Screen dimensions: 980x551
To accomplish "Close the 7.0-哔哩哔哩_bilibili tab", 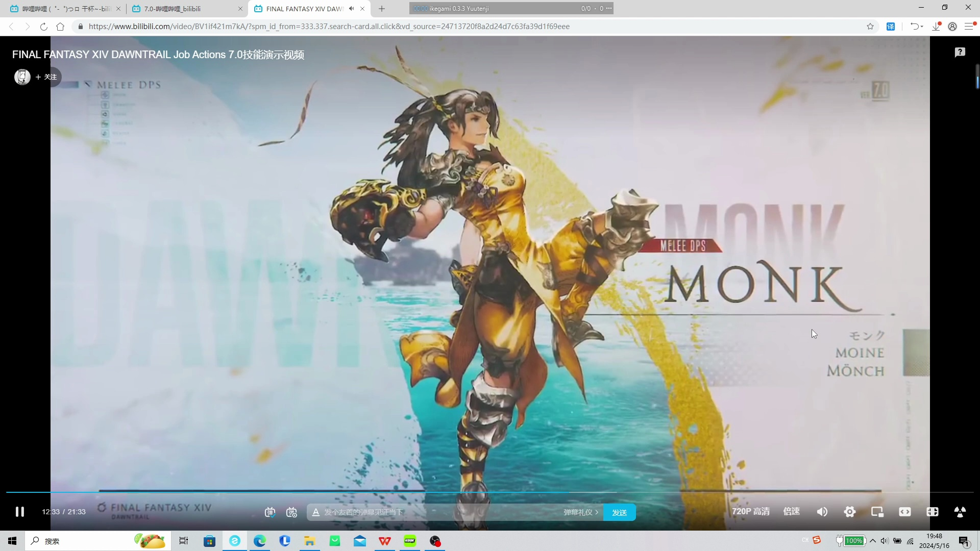I will [x=240, y=9].
